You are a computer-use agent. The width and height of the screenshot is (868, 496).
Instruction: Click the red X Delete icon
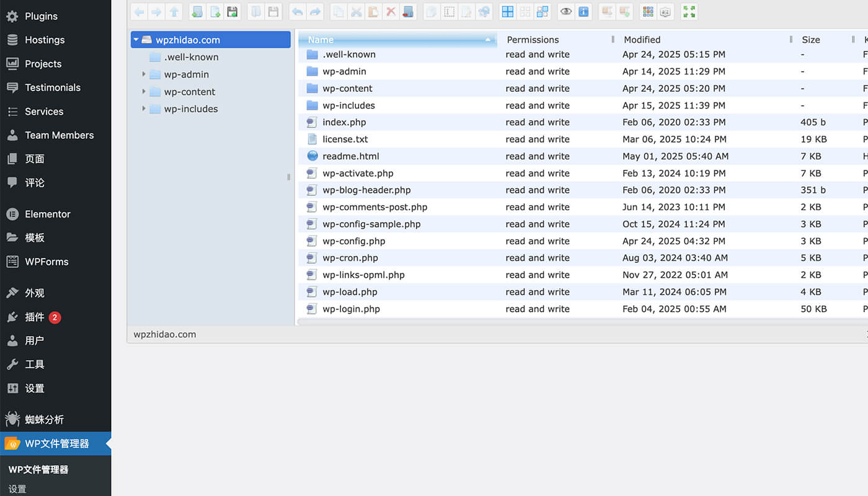391,11
